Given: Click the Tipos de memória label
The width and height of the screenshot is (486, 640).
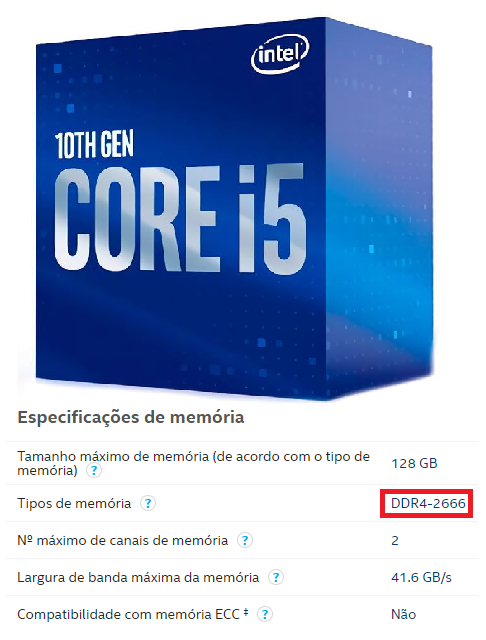Looking at the screenshot, I should click(x=74, y=503).
